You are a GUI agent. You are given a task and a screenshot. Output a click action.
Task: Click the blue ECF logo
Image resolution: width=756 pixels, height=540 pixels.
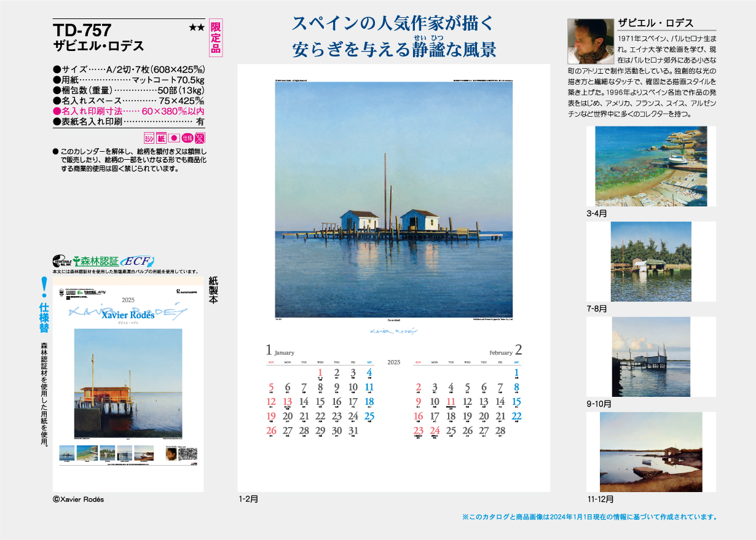[136, 260]
